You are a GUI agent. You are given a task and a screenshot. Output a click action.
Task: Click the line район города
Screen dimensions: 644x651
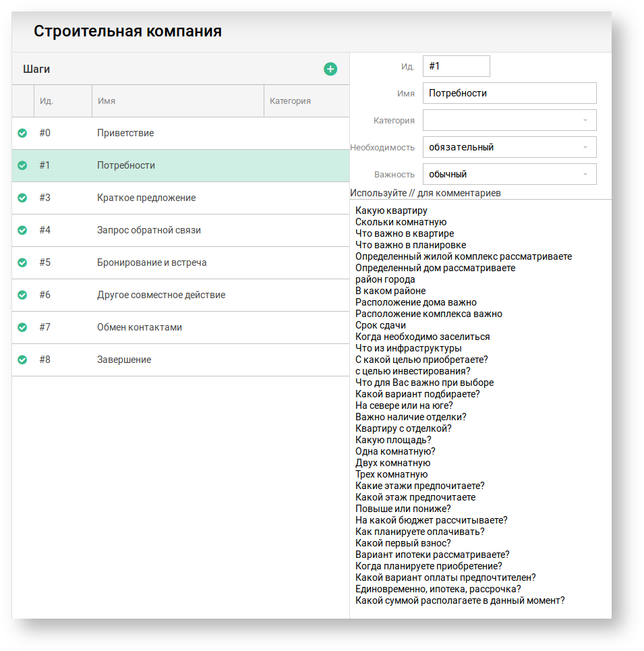tap(385, 279)
